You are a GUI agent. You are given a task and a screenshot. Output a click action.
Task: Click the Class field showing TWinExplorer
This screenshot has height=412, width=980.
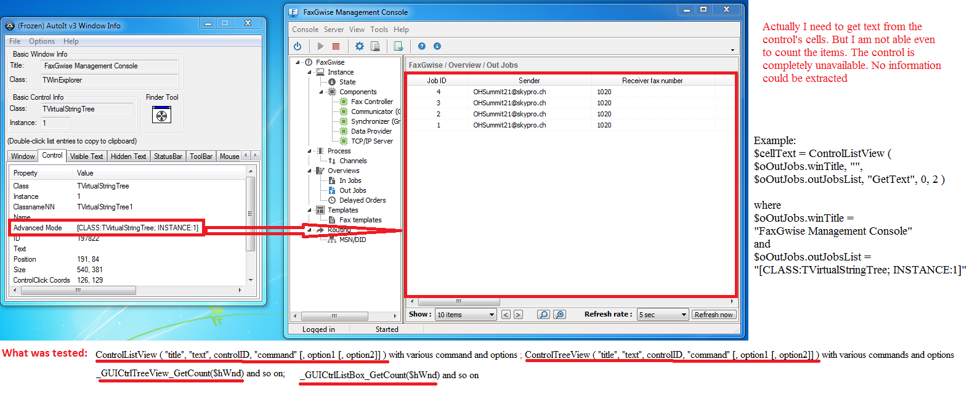110,80
